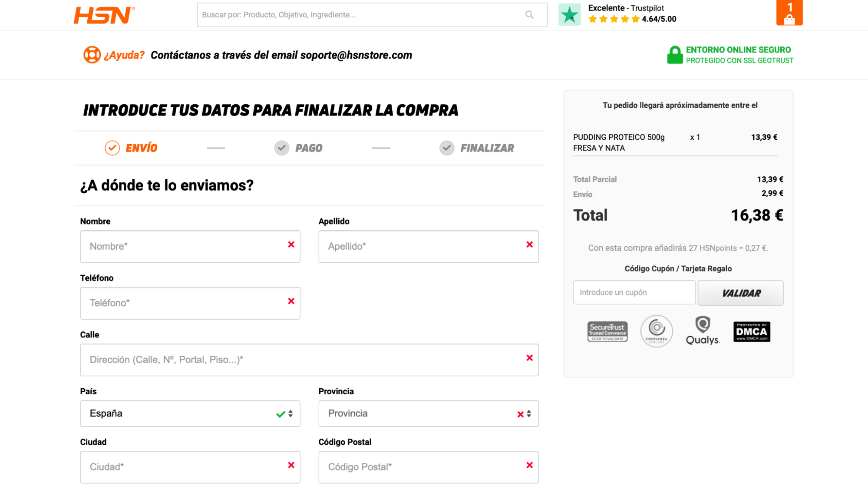
Task: Go to the ENVÍO step tab
Action: [131, 148]
